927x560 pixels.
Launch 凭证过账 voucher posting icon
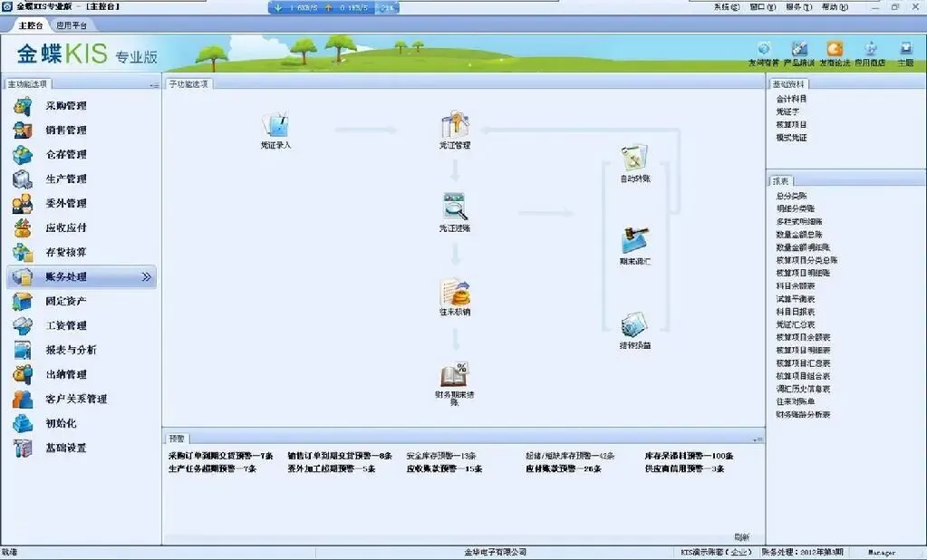[455, 207]
